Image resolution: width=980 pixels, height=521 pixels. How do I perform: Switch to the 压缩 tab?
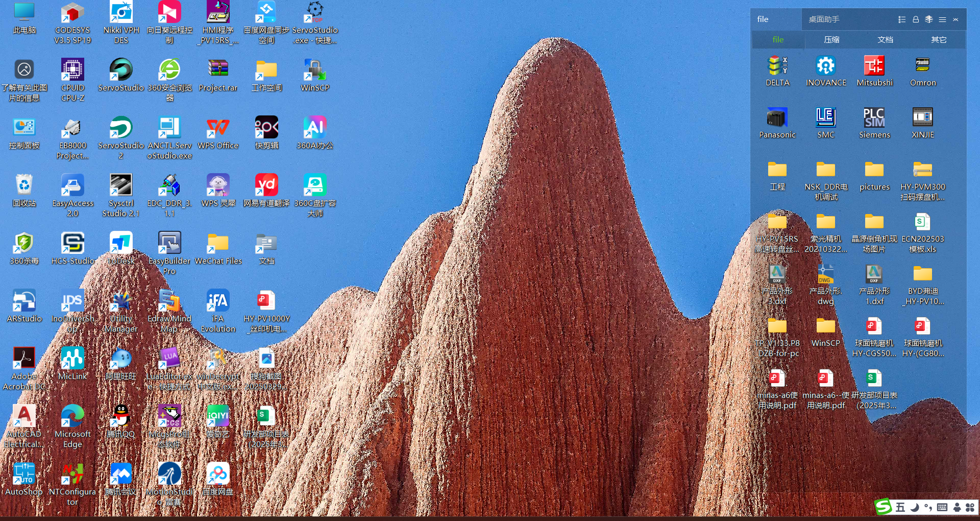(x=831, y=40)
